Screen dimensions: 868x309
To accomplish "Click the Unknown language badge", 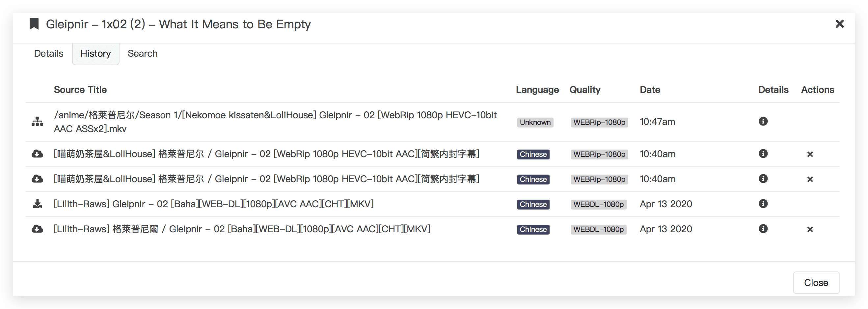I will click(535, 122).
